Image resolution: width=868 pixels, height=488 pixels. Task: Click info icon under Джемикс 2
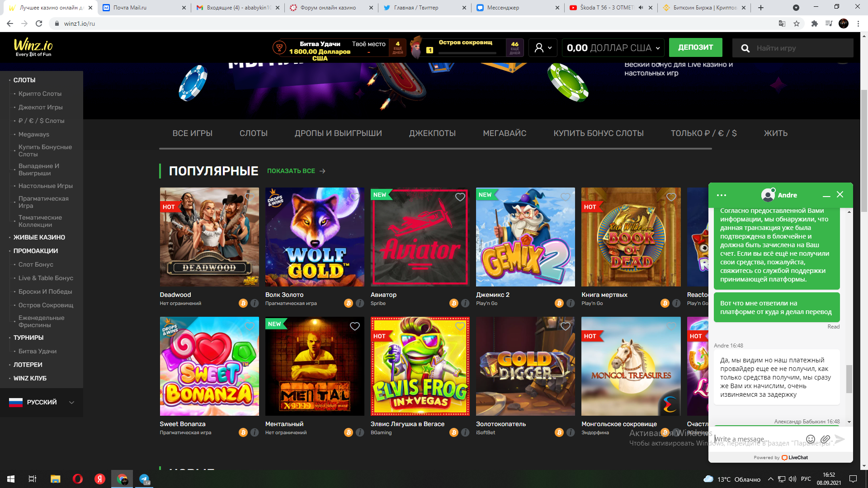click(x=571, y=303)
